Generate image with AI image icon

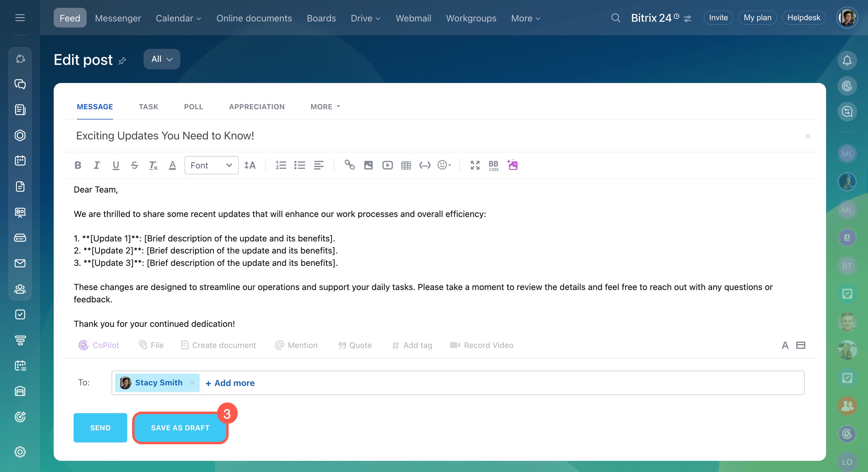click(512, 165)
